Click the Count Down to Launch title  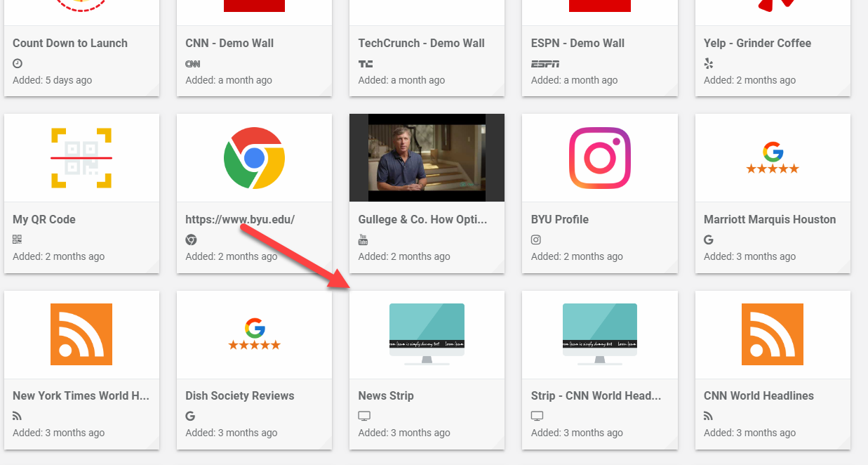pos(70,43)
